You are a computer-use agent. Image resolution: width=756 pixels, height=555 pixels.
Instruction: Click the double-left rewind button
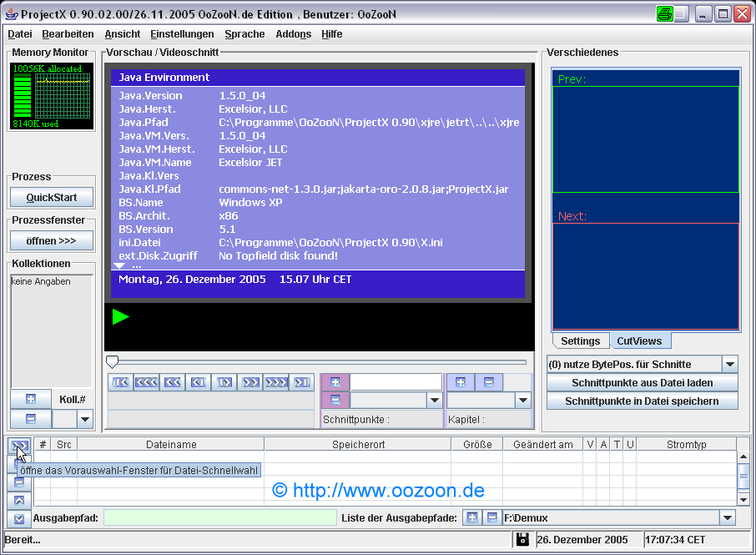173,382
